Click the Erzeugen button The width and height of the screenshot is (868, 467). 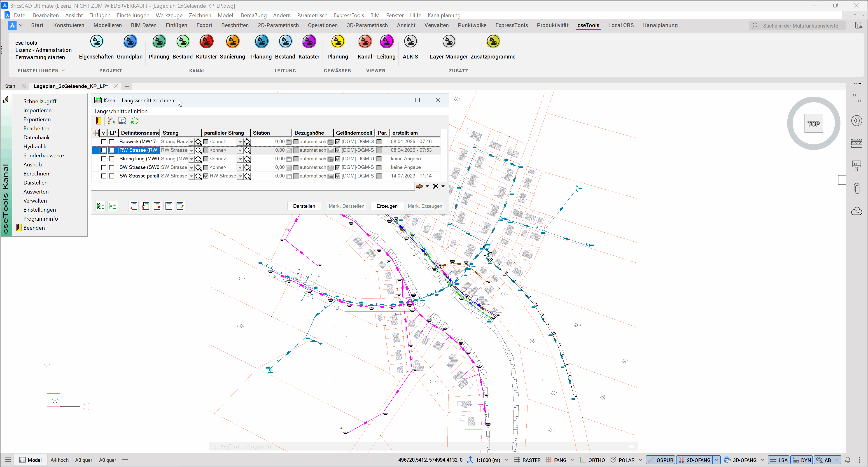pos(387,206)
